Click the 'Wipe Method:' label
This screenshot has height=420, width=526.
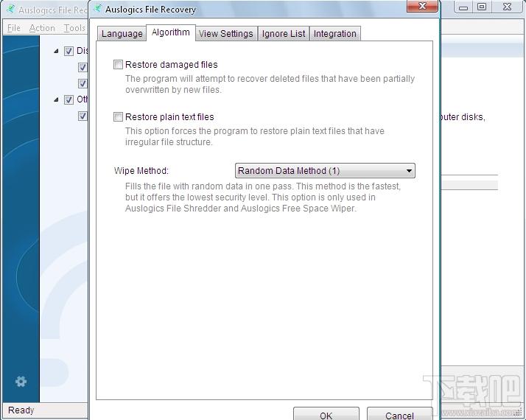click(x=141, y=171)
